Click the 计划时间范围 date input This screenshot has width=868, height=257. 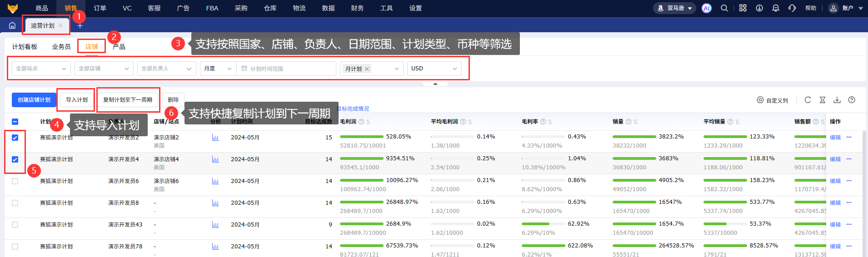tap(286, 69)
